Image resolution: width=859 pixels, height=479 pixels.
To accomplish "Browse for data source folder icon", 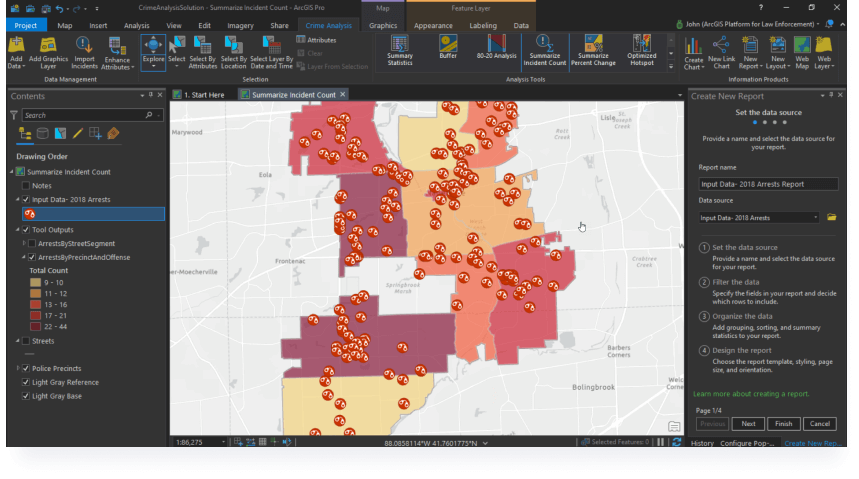I will coord(832,218).
